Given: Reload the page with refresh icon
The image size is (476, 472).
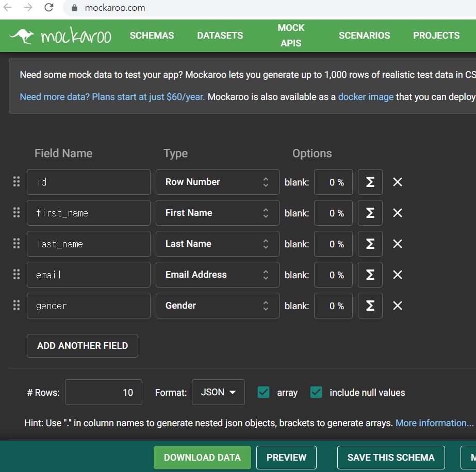Looking at the screenshot, I should (x=49, y=7).
